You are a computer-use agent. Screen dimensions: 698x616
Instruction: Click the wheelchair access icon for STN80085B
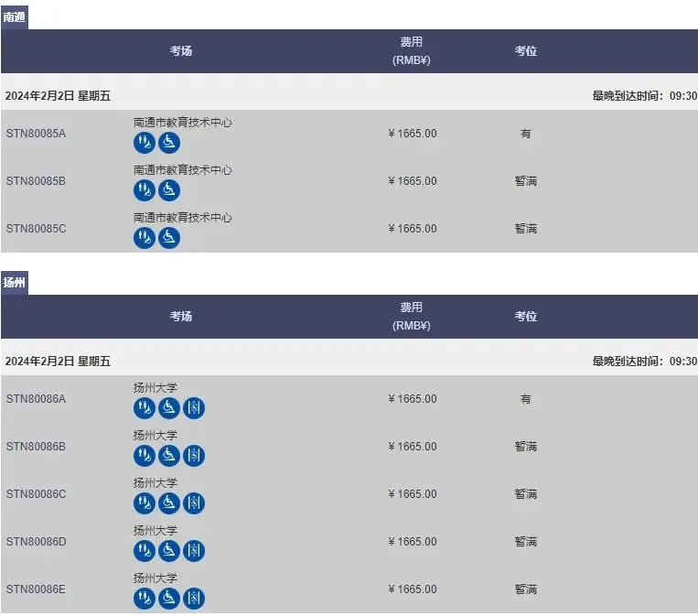(169, 190)
